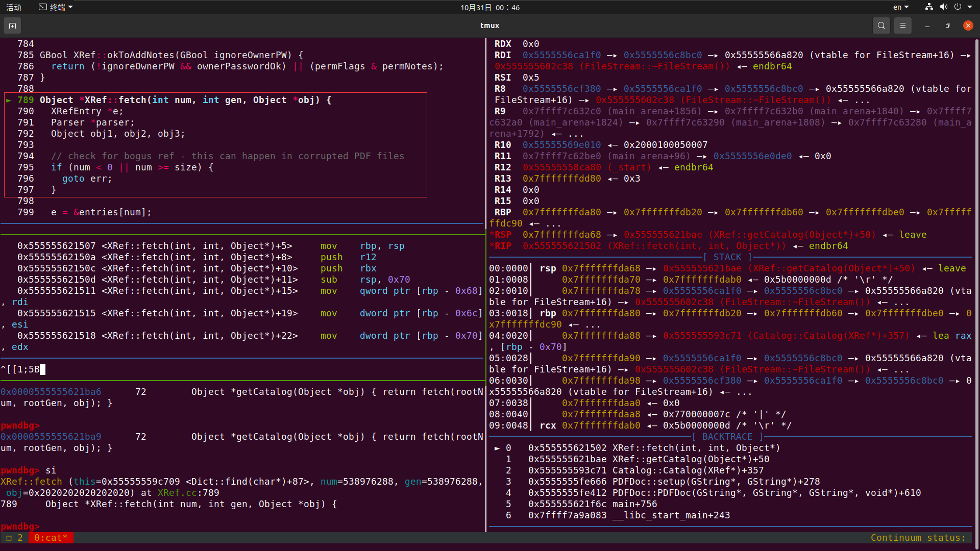The height and width of the screenshot is (551, 980).
Task: Minimize the tmux terminal window
Action: (x=927, y=26)
